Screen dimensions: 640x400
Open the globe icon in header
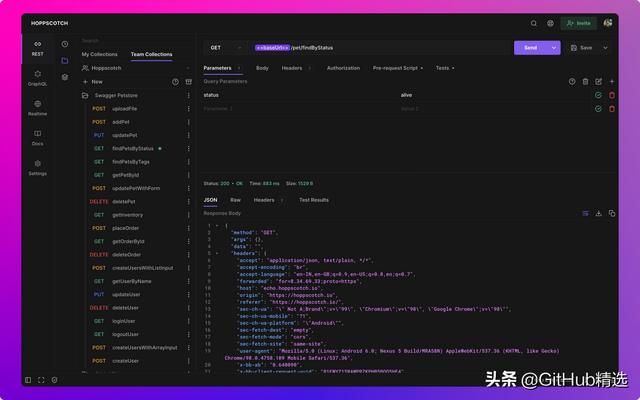coord(550,23)
